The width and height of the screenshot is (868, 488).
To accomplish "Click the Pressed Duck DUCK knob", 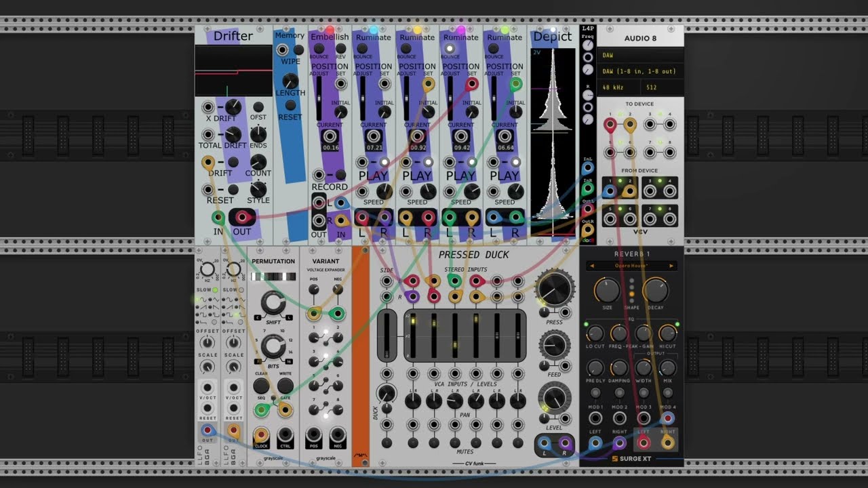I will [386, 392].
